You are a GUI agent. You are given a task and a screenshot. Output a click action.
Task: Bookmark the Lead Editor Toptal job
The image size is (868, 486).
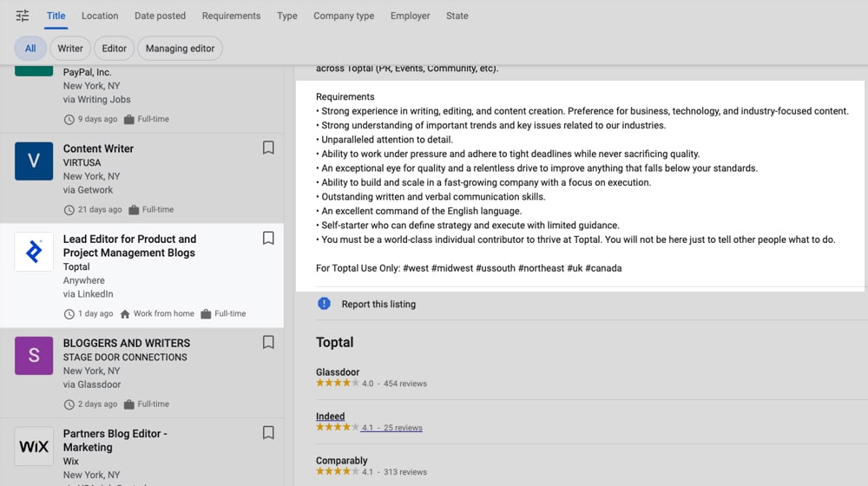(x=268, y=238)
